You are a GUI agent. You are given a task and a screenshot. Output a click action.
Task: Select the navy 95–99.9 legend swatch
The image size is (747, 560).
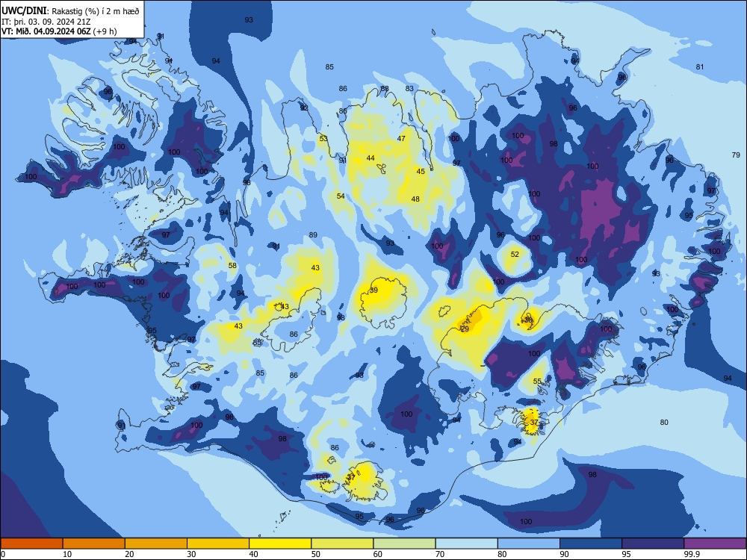(x=653, y=544)
